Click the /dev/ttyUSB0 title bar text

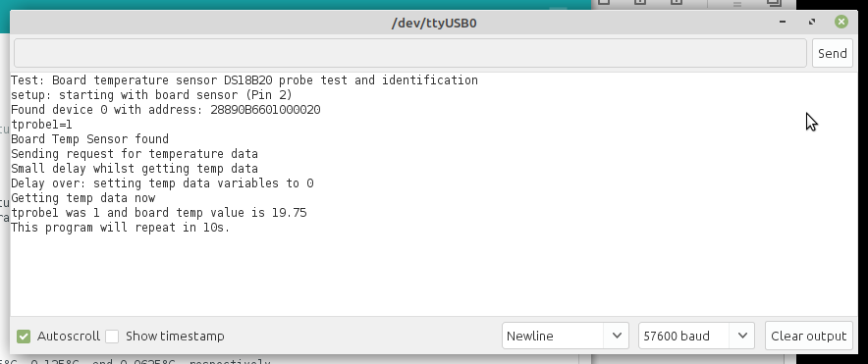coord(434,24)
